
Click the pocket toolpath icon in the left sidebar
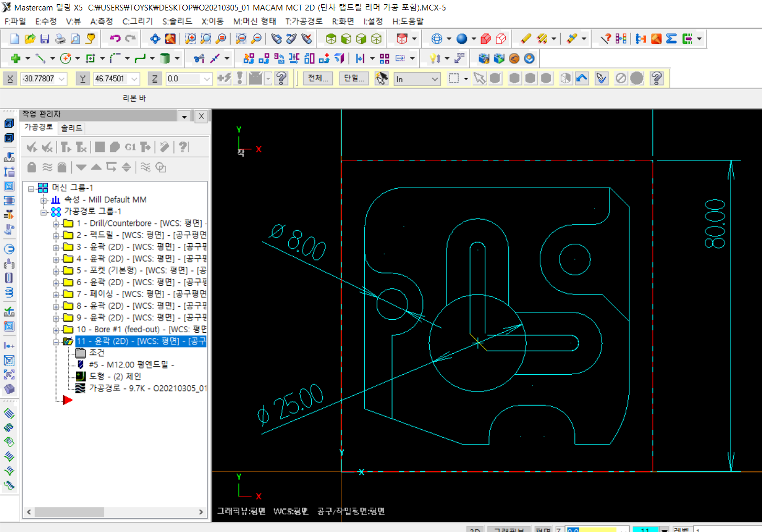point(9,186)
